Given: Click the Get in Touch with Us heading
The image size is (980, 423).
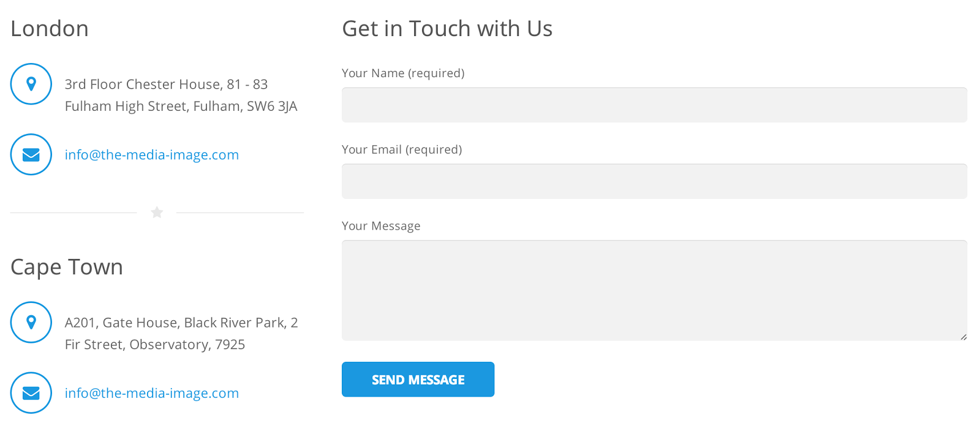Looking at the screenshot, I should tap(447, 29).
